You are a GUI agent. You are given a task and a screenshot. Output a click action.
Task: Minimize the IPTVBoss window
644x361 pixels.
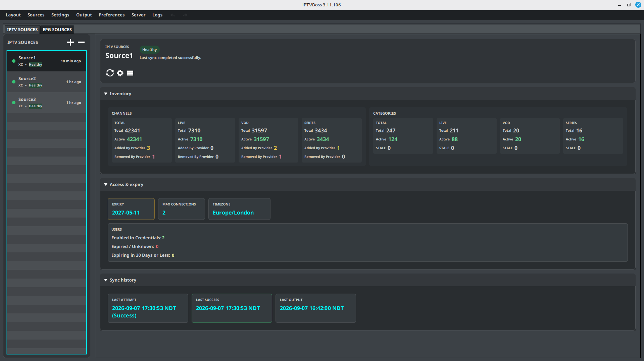pos(619,5)
